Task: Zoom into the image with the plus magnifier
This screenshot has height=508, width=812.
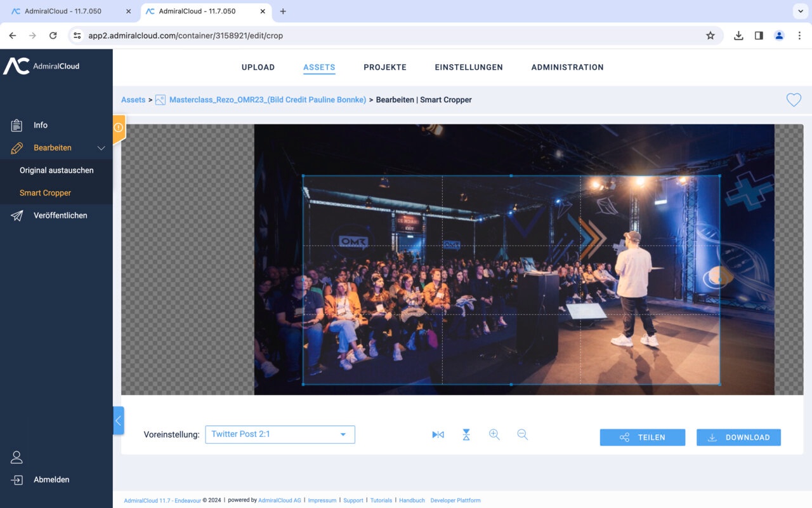Action: coord(494,434)
